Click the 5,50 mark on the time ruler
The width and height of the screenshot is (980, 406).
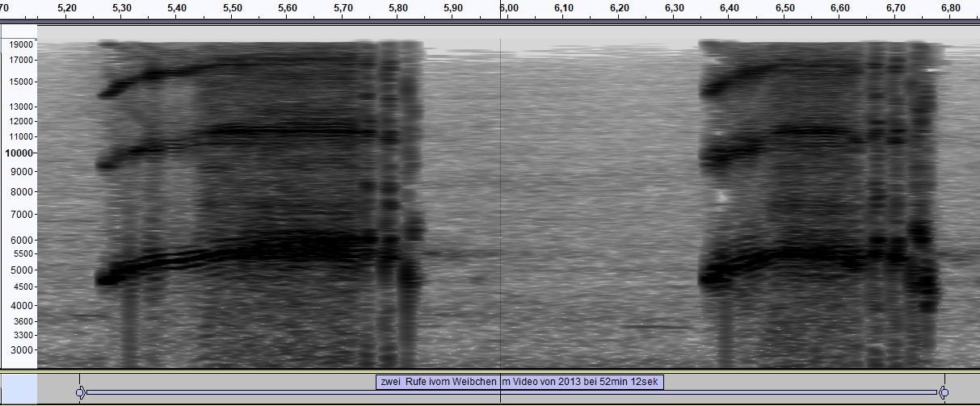pyautogui.click(x=232, y=8)
